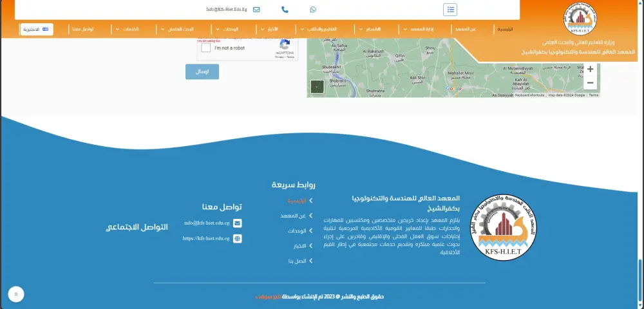Click the Info@Kfs-Hiet.Edu.Eg email in top bar
This screenshot has width=644, height=309.
[227, 10]
